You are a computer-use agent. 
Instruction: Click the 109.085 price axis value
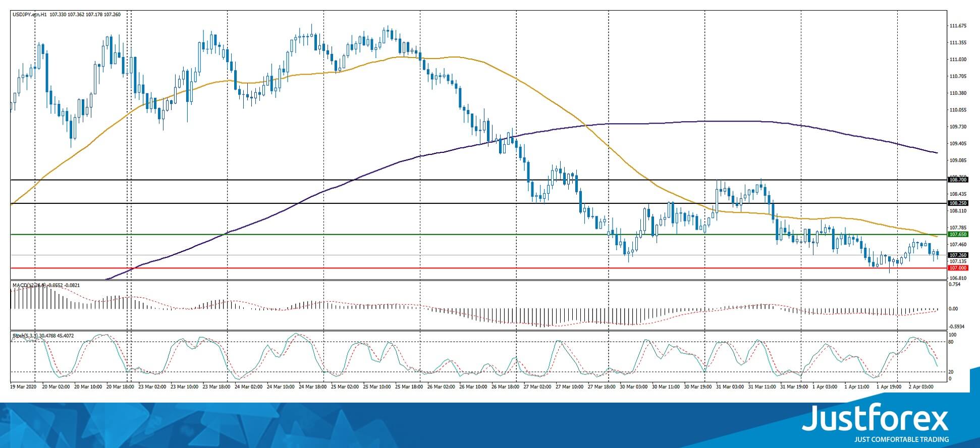coord(958,160)
